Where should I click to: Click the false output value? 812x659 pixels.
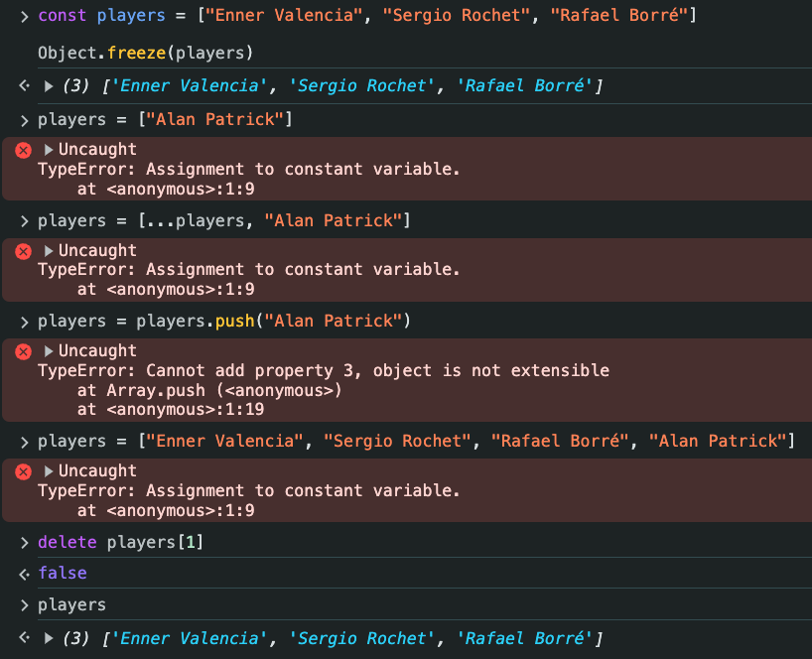pyautogui.click(x=62, y=573)
